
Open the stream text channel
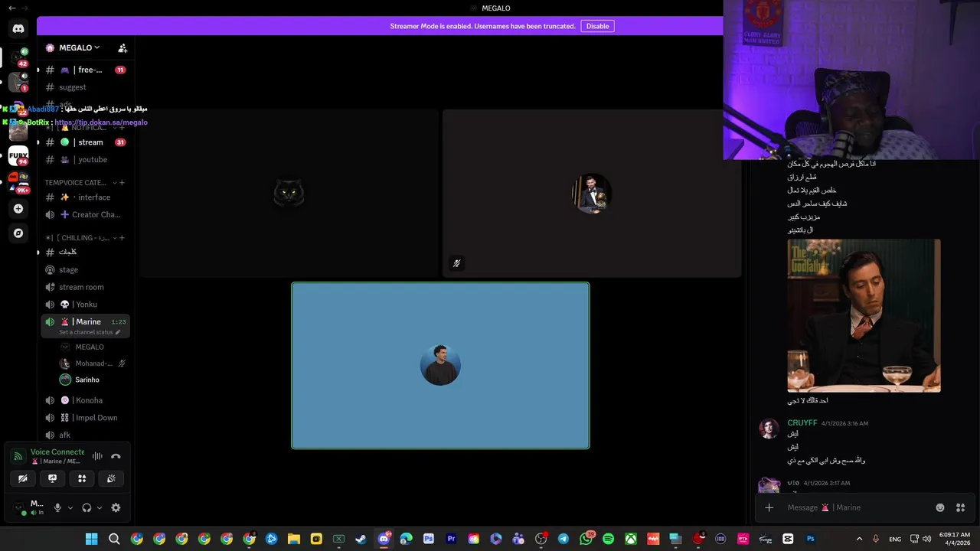pyautogui.click(x=85, y=142)
